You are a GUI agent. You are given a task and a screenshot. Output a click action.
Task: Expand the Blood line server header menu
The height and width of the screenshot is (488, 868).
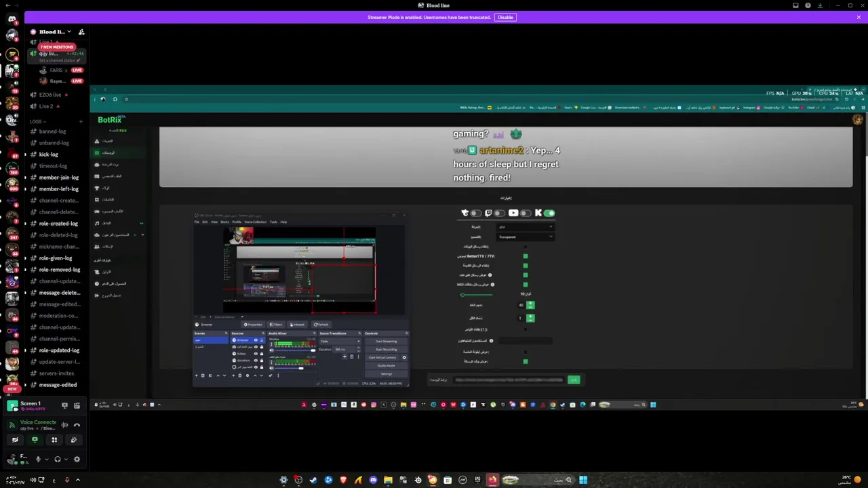click(54, 32)
